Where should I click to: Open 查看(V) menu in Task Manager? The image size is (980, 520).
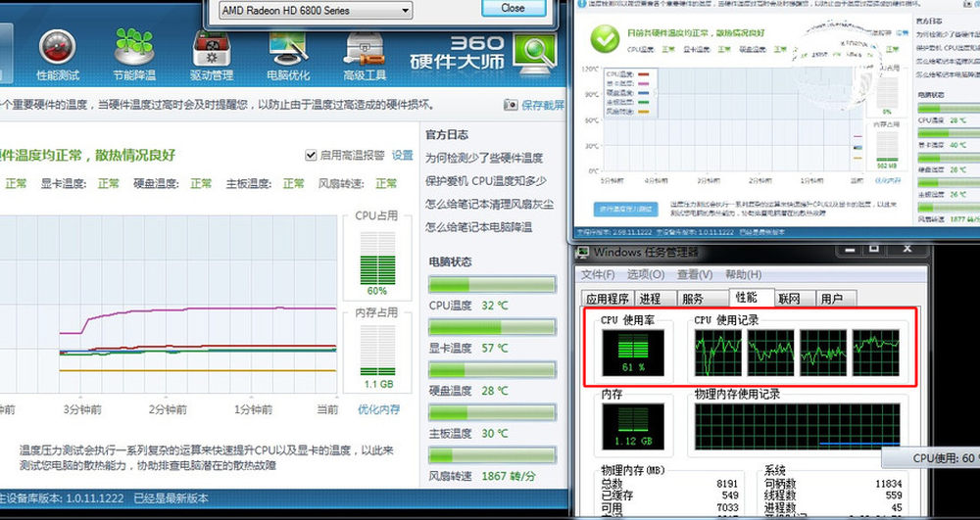pos(695,274)
